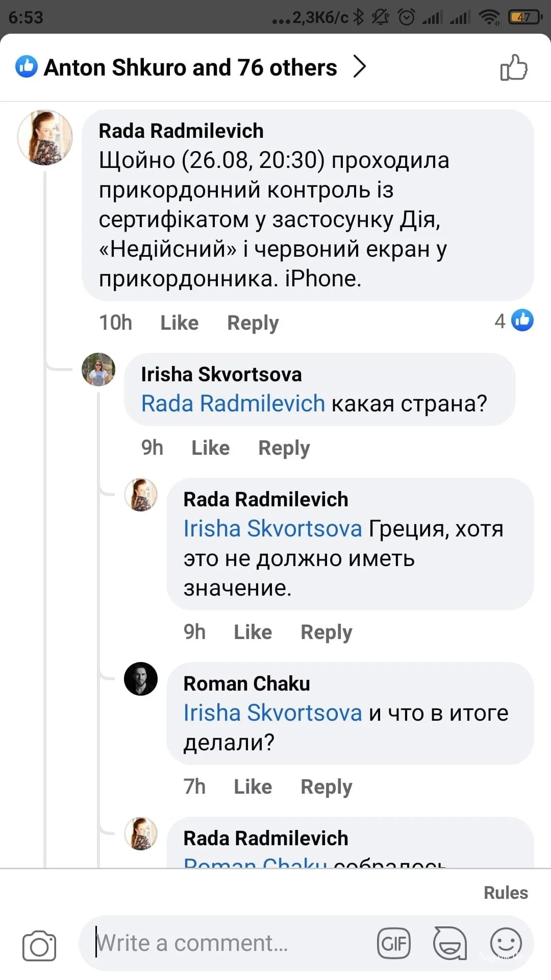Open the group Rules link
This screenshot has height=980, width=551.
coord(506,892)
